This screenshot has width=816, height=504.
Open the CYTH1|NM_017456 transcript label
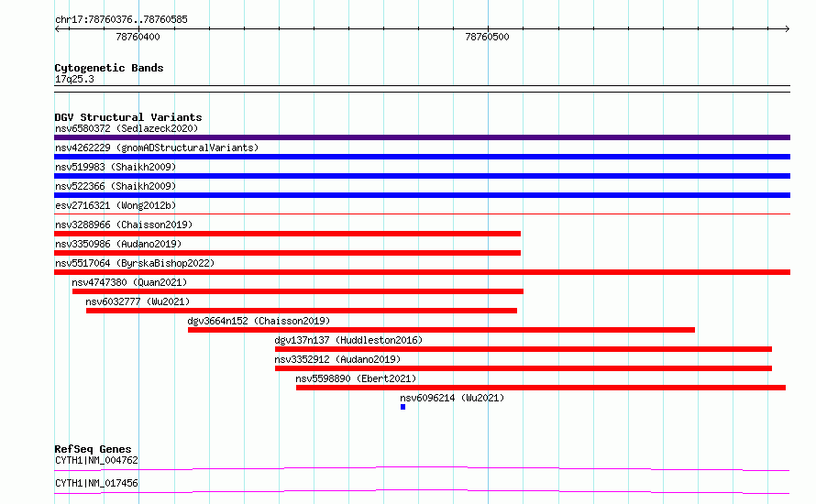(97, 483)
